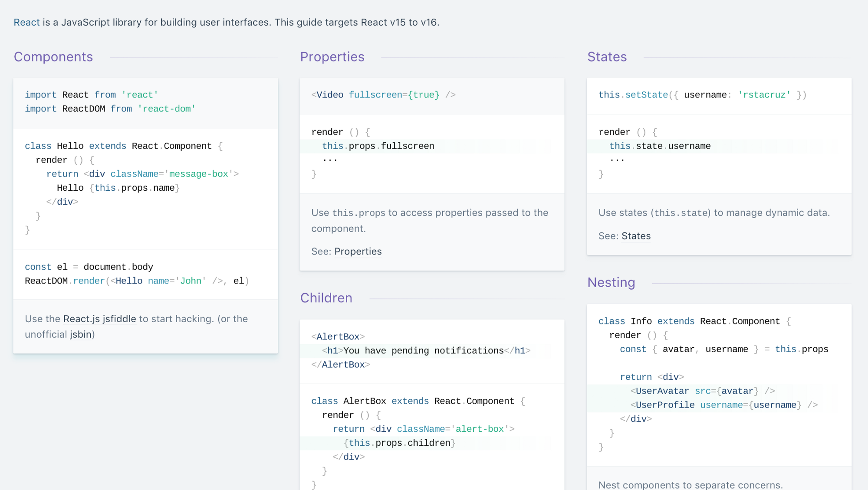This screenshot has width=868, height=490.
Task: Click the Components section heading
Action: point(53,57)
